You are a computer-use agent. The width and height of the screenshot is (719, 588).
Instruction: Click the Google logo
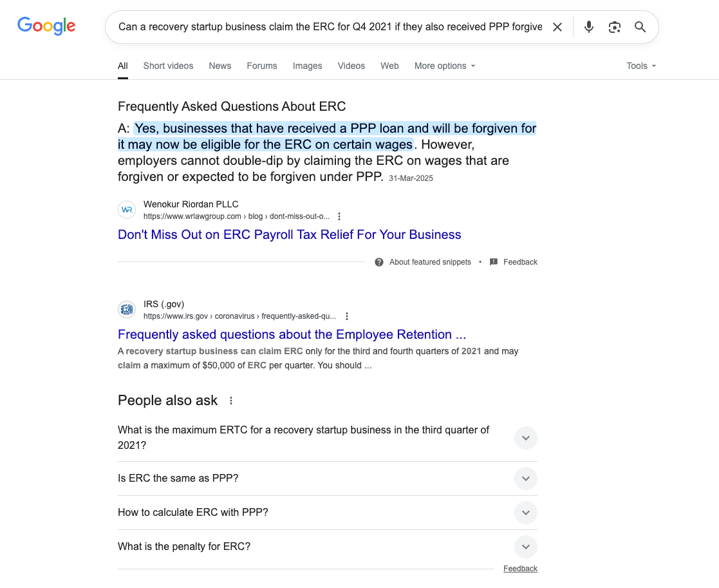(46, 26)
